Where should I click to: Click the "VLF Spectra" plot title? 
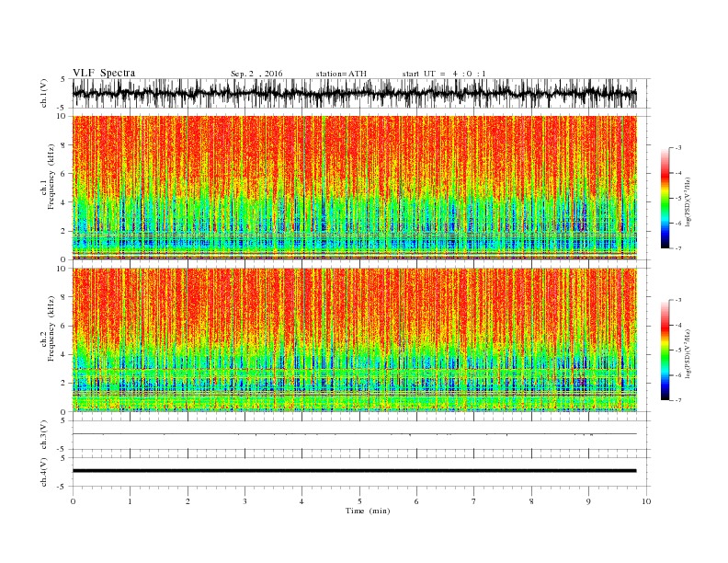pos(104,73)
